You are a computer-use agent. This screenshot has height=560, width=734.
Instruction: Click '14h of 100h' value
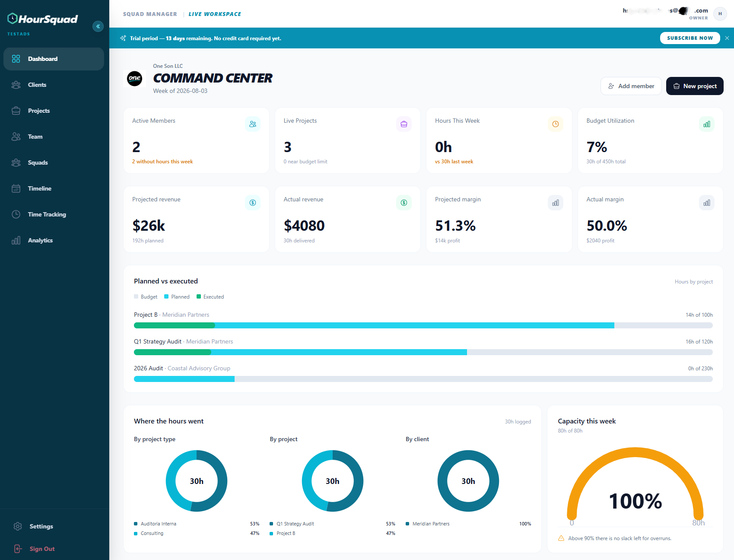699,315
